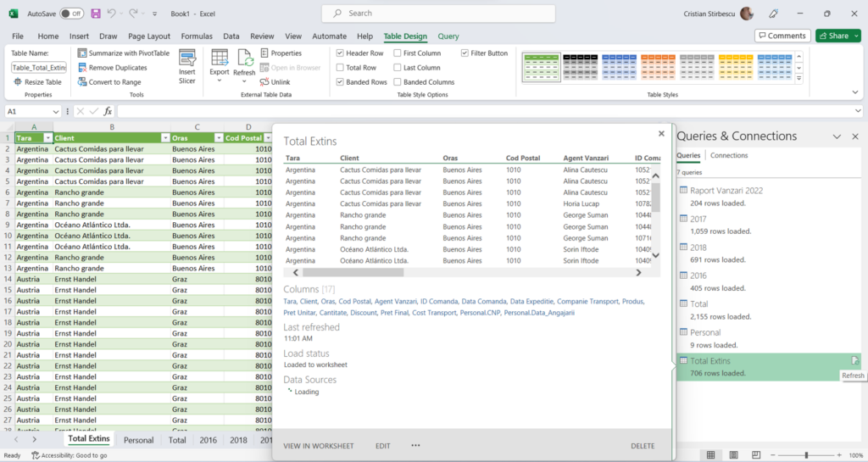Open more options ellipsis in preview
The width and height of the screenshot is (868, 462).
pos(415,445)
